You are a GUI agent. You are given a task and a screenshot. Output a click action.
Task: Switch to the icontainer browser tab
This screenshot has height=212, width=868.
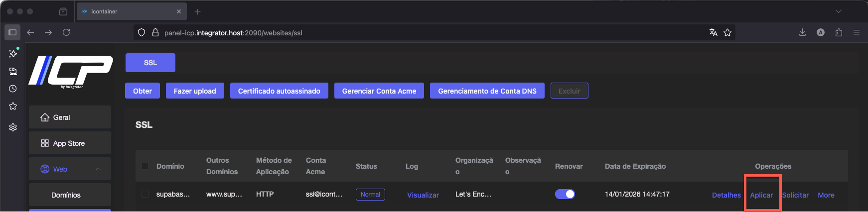132,11
